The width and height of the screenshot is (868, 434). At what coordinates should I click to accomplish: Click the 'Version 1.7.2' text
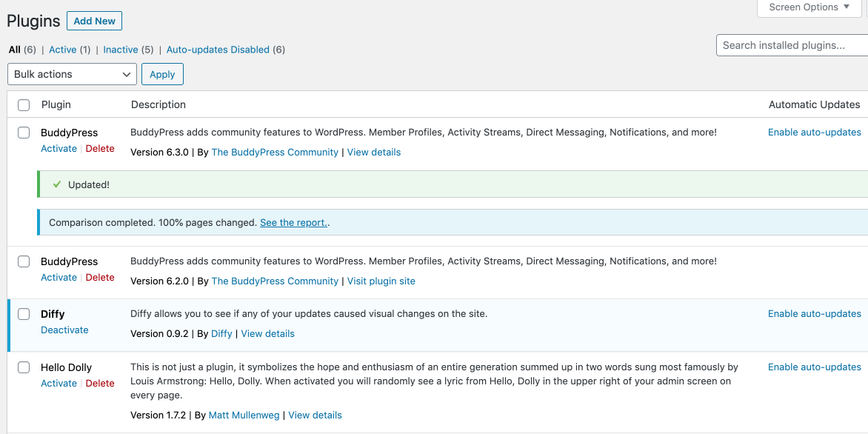point(159,415)
